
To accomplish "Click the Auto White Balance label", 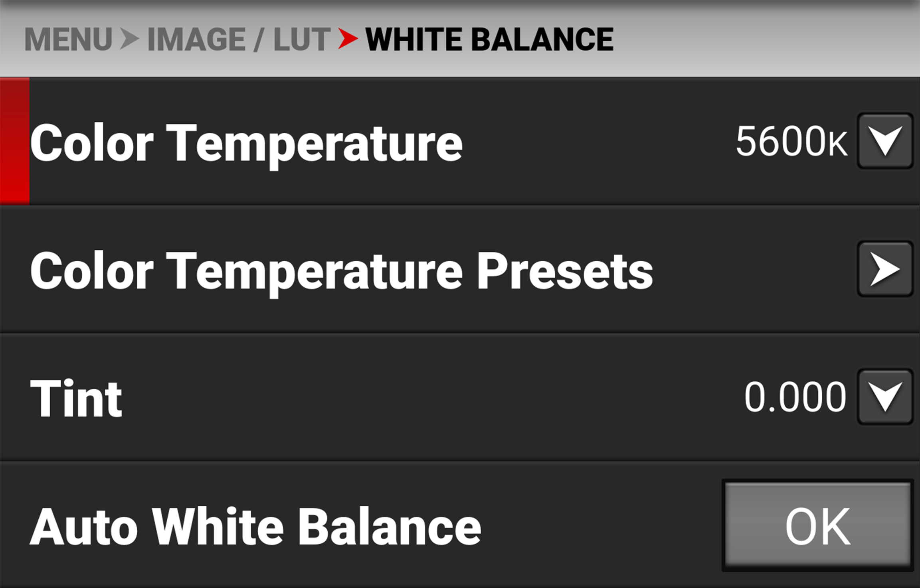I will tap(257, 527).
